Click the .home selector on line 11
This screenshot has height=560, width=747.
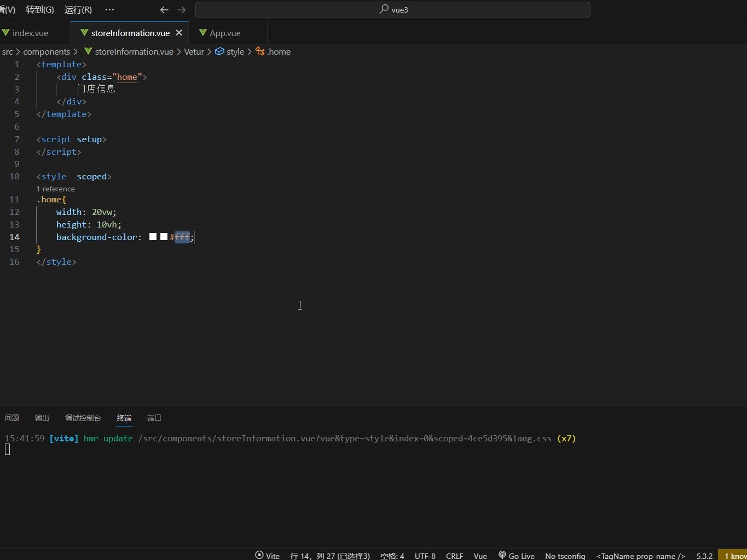49,199
